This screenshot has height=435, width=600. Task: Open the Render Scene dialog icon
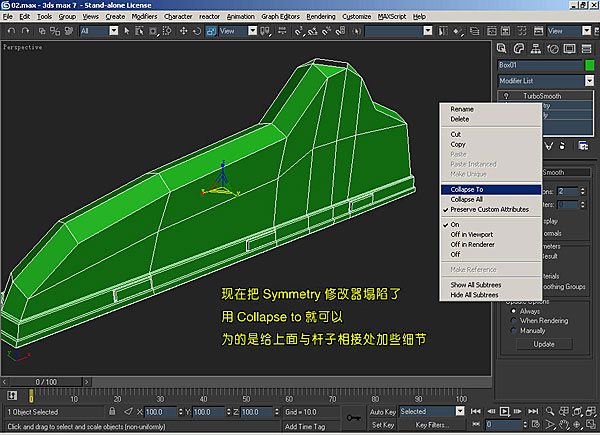[538, 31]
